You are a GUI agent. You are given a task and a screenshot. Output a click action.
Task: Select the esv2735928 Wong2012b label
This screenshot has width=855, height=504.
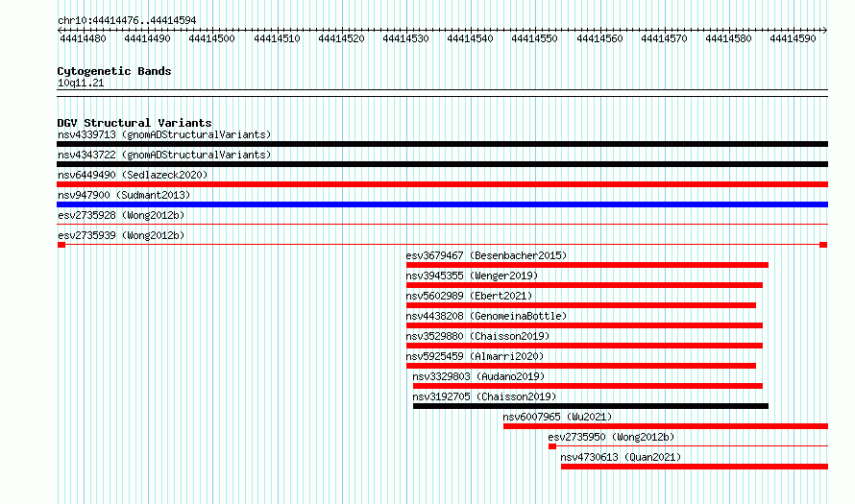(x=121, y=215)
